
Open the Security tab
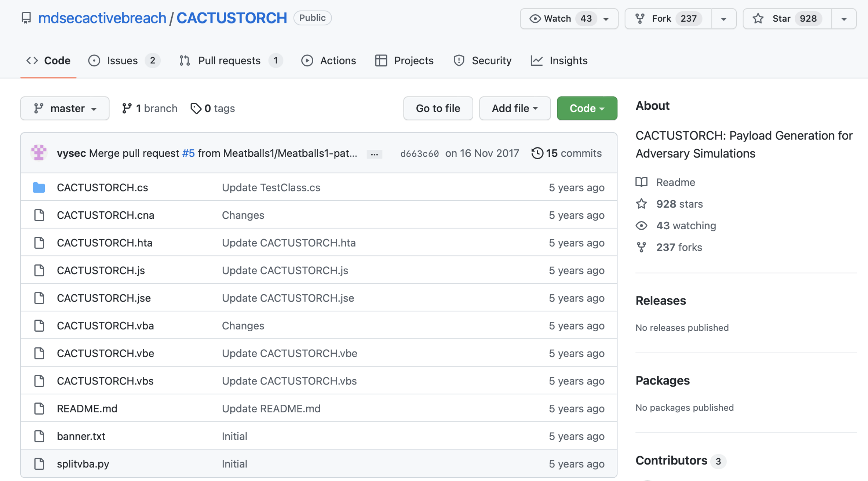pyautogui.click(x=482, y=61)
